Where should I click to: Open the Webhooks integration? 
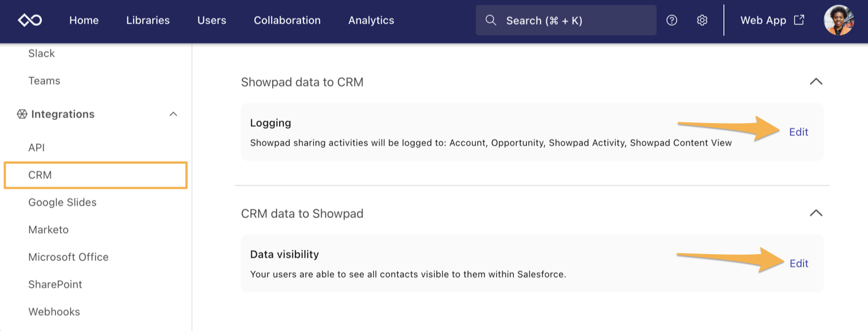click(54, 312)
